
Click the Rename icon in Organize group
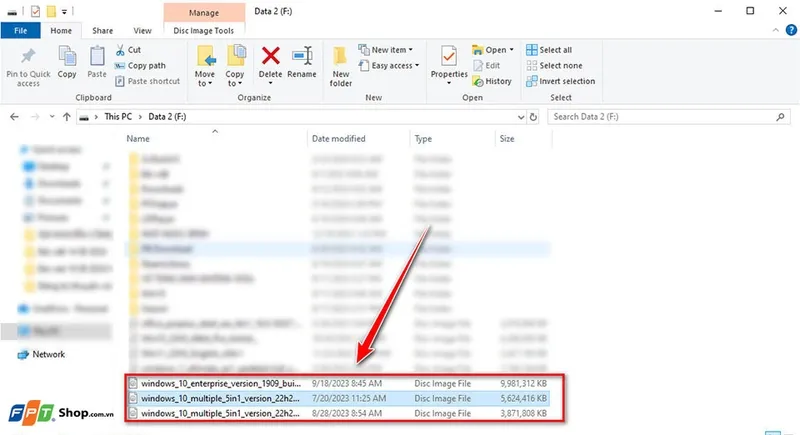(302, 58)
